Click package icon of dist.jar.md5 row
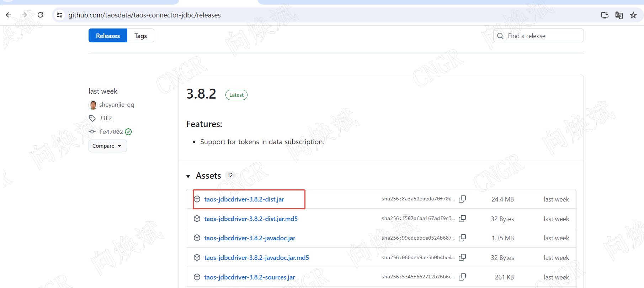This screenshot has height=288, width=644. coord(197,219)
